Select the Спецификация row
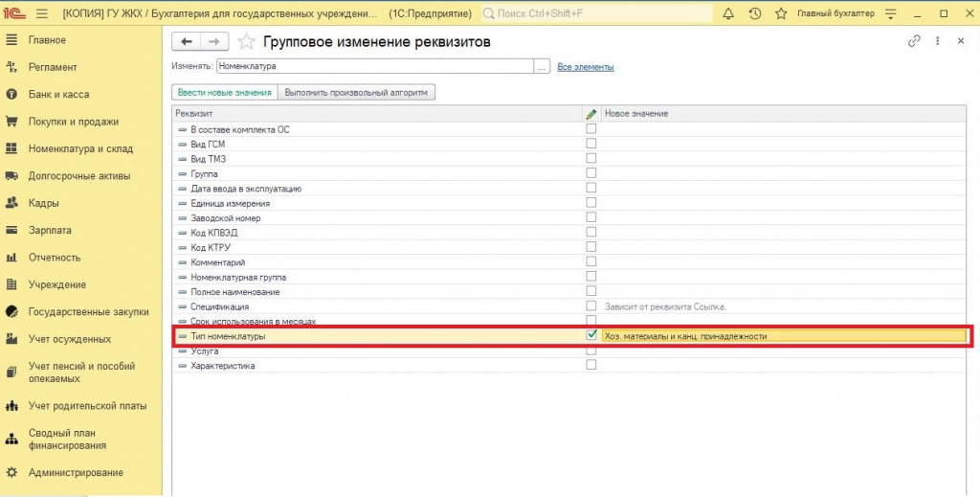 [568, 307]
